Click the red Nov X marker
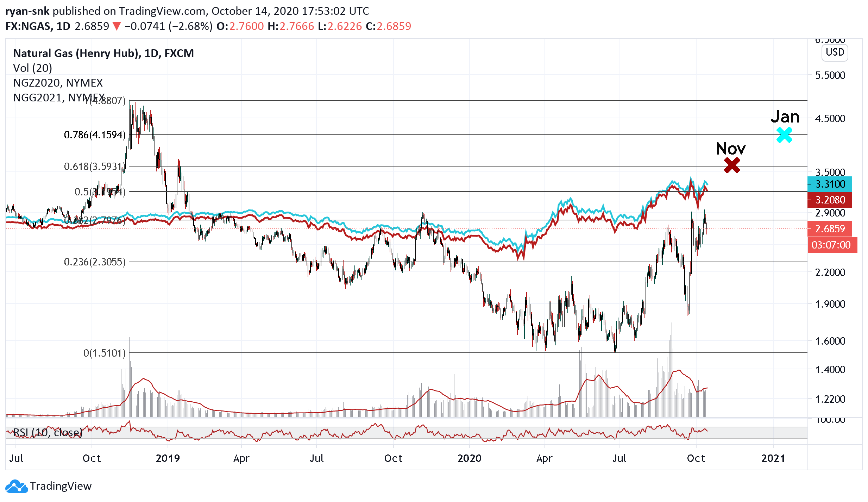This screenshot has width=868, height=502. tap(732, 165)
